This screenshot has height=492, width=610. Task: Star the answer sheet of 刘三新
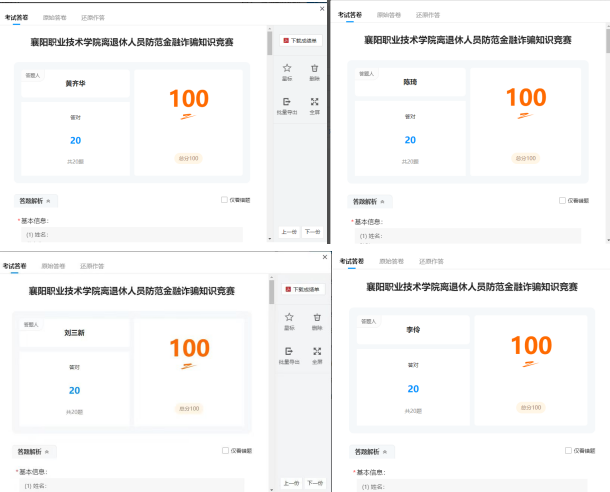point(288,318)
